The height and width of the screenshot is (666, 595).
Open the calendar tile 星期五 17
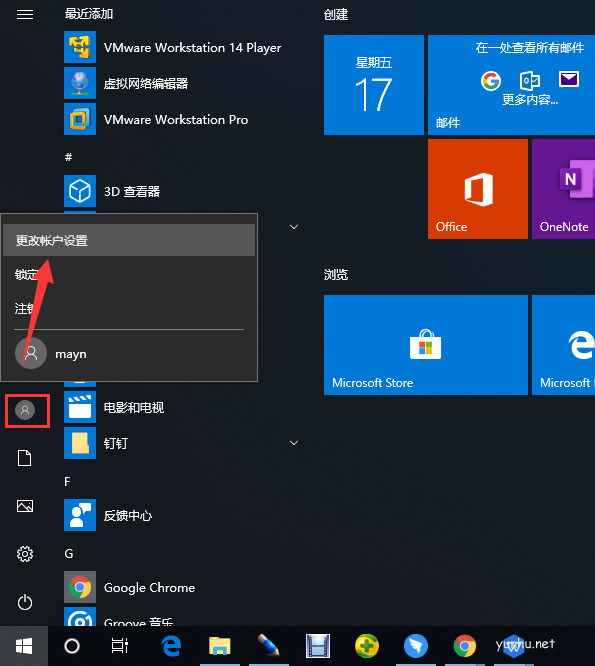pyautogui.click(x=374, y=85)
